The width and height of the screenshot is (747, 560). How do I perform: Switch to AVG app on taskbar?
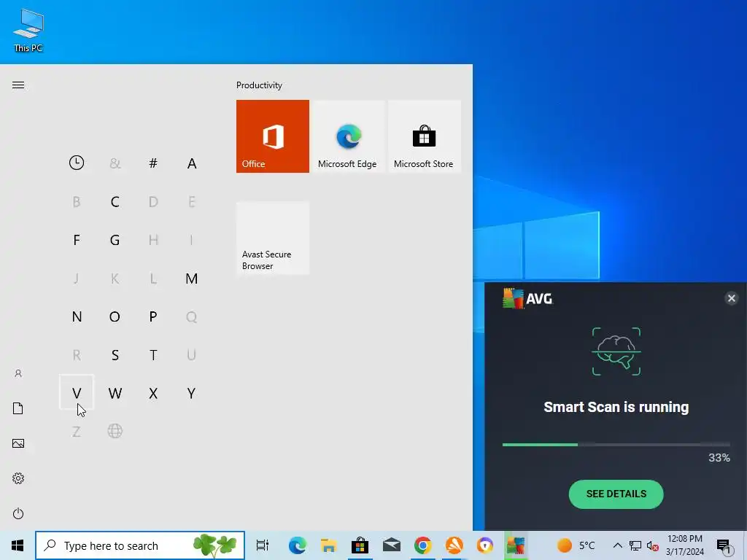pos(516,545)
